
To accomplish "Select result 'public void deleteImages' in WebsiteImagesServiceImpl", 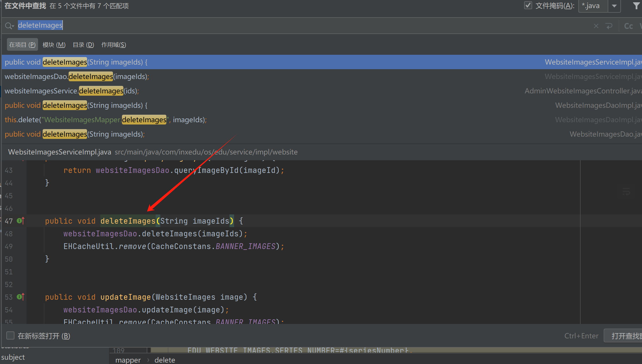I will (322, 62).
